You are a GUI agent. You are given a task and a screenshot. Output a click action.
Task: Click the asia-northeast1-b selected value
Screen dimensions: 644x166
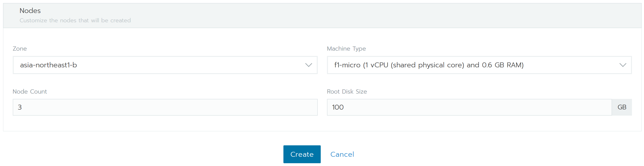48,65
